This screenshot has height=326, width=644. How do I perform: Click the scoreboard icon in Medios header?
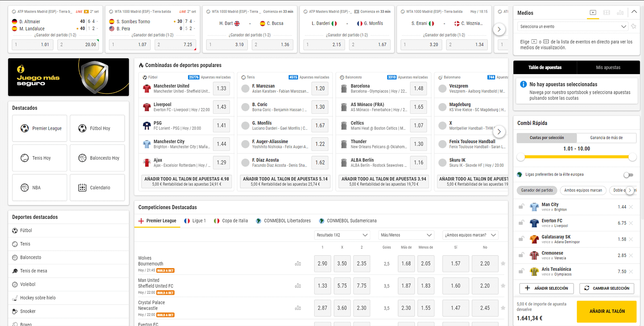click(607, 12)
